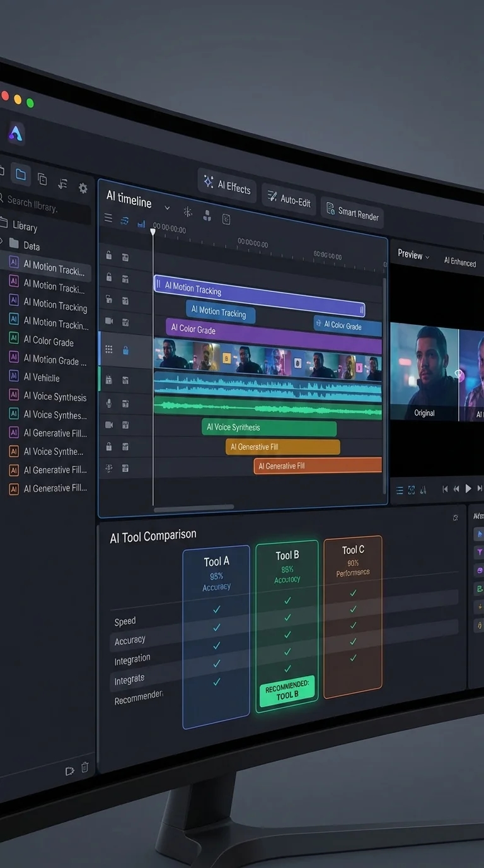Toggle the microphone on the green audio track
This screenshot has width=484, height=868.
(109, 402)
